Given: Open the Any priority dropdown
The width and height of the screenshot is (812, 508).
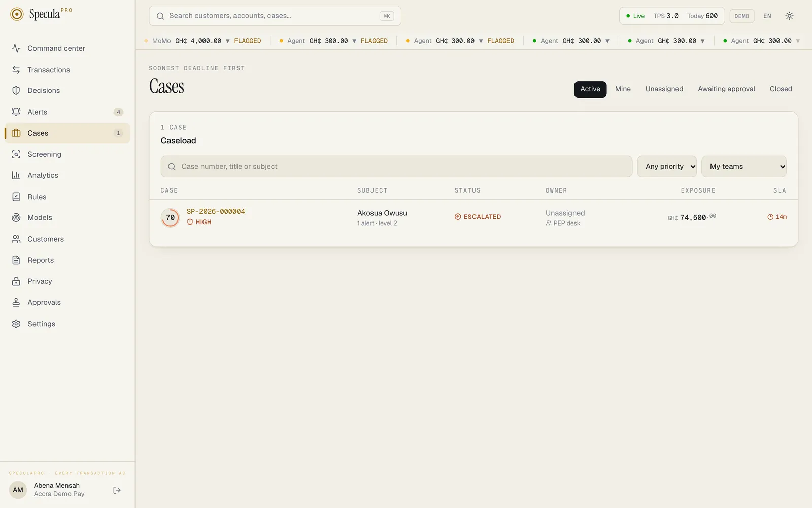Looking at the screenshot, I should pos(667,167).
